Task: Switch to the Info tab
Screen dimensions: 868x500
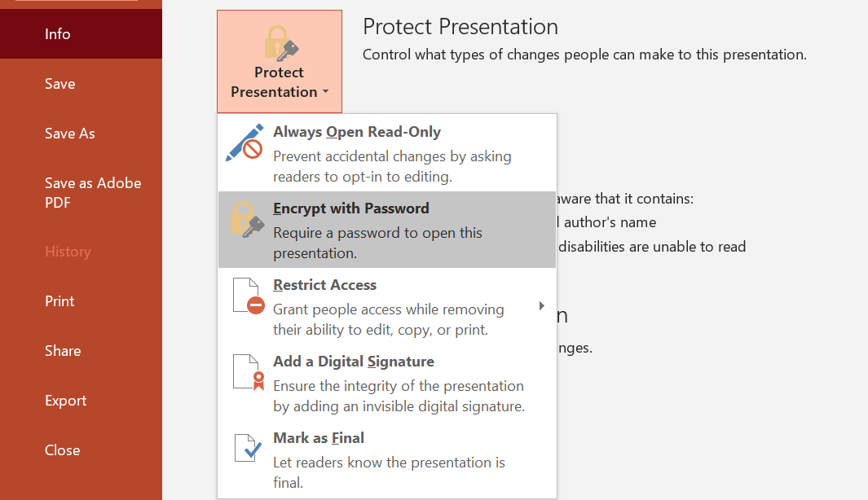Action: tap(57, 34)
